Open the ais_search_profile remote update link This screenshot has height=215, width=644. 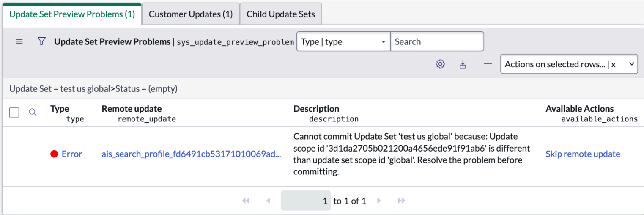[191, 154]
